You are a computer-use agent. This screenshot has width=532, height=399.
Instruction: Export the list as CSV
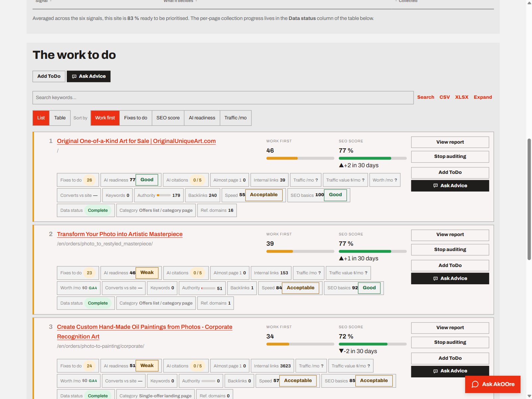[x=445, y=97]
